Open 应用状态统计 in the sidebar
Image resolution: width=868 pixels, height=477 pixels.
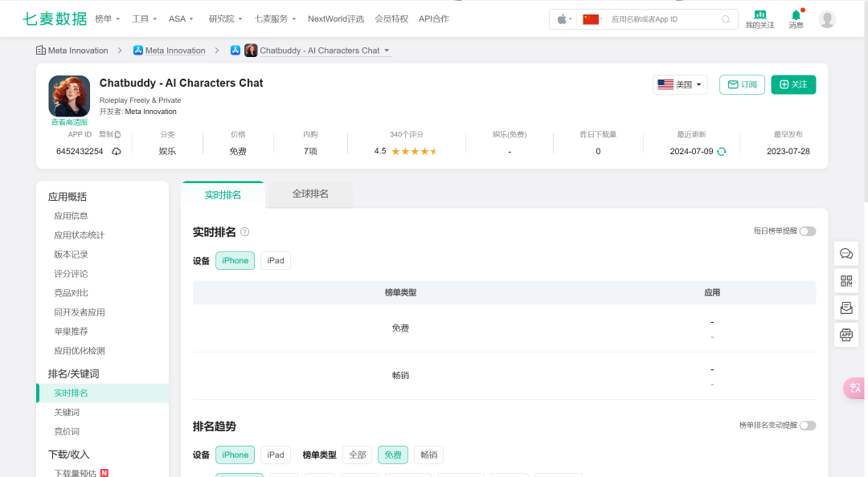click(x=79, y=235)
